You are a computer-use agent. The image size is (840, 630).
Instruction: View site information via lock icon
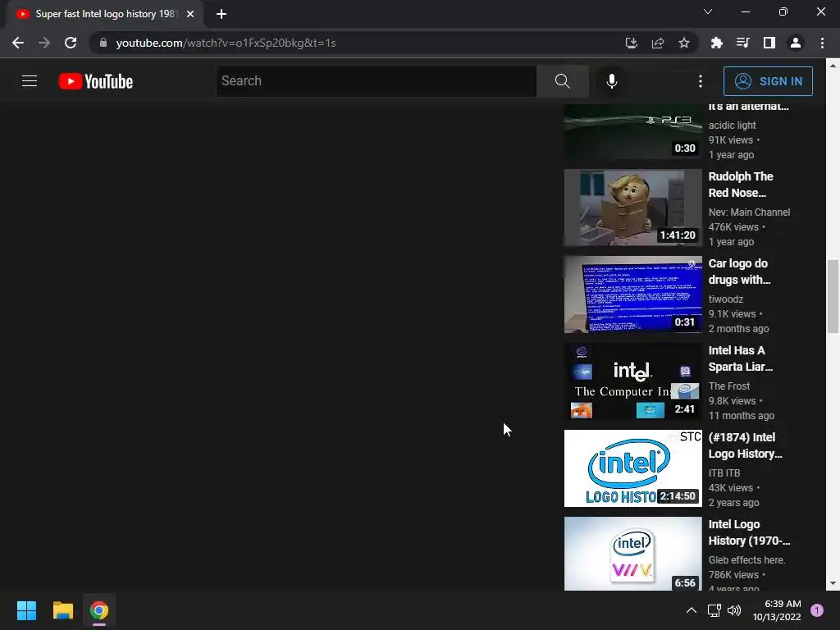(103, 43)
